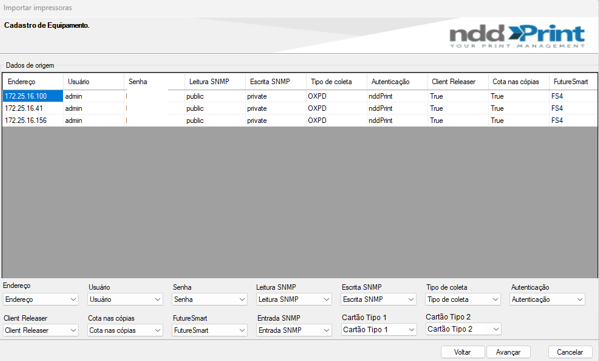Select public cell in 172.25.16.100 row

[x=215, y=96]
